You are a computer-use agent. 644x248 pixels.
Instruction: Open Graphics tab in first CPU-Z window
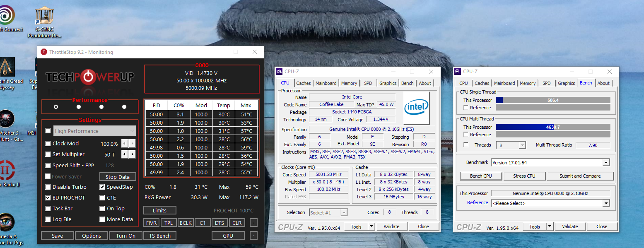click(x=388, y=83)
